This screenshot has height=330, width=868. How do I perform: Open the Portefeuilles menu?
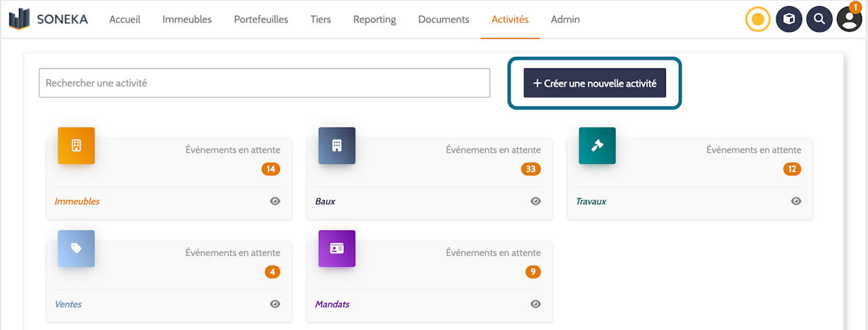(261, 20)
